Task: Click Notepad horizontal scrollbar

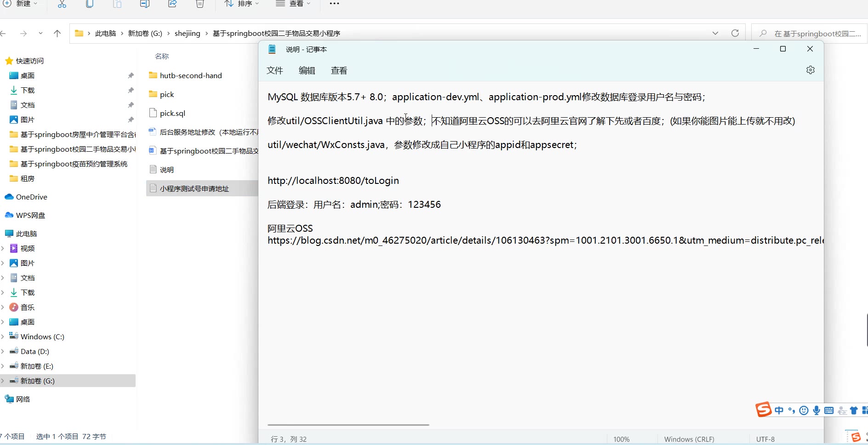Action: [348, 425]
